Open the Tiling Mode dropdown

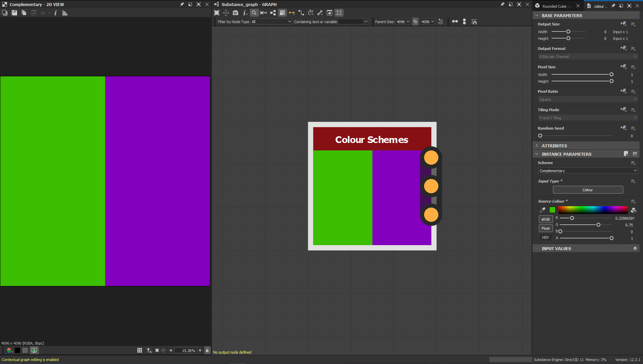point(587,118)
